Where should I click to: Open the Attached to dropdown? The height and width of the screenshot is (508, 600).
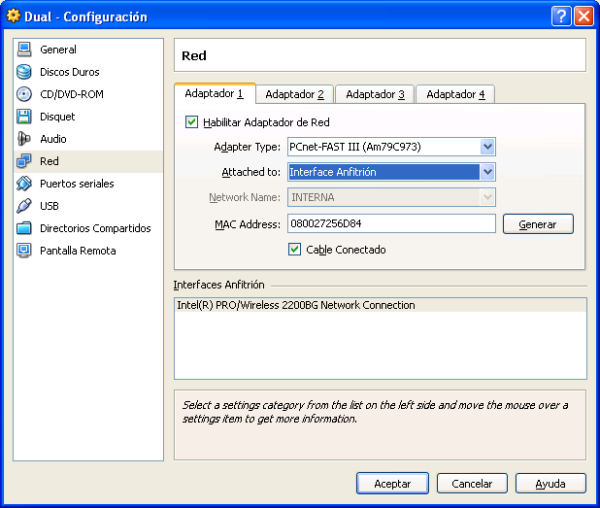pos(487,172)
